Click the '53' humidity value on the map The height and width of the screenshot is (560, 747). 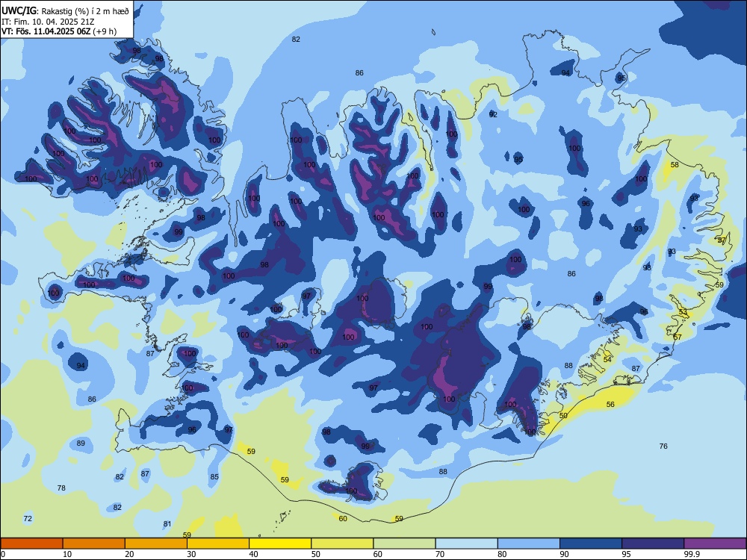click(684, 312)
